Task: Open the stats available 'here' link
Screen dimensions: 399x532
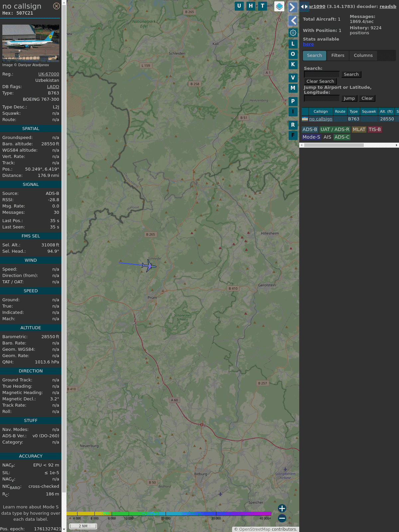Action: click(x=308, y=44)
